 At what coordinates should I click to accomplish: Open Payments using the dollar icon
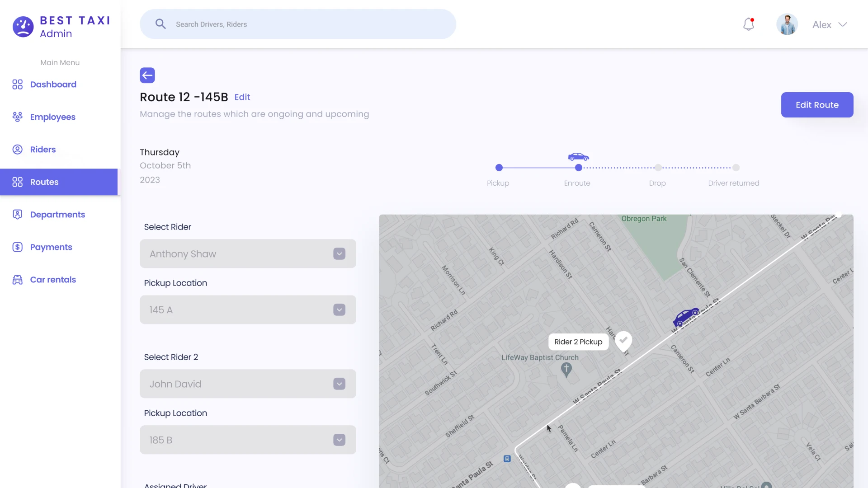tap(17, 247)
